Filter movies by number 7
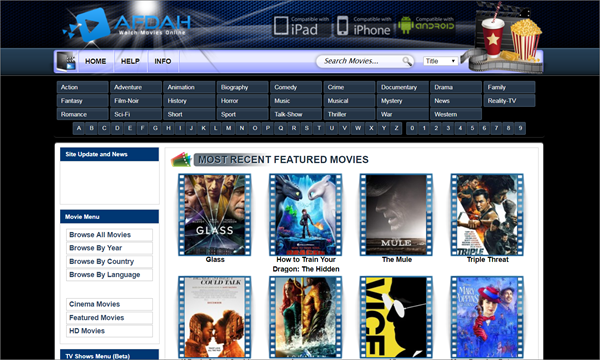This screenshot has width=600, height=360. (496, 128)
